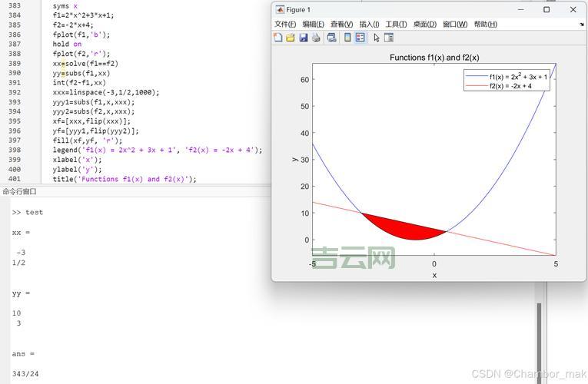Screen dimensions: 588x384
Task: Open the 帮助(H) menu
Action: pyautogui.click(x=485, y=24)
